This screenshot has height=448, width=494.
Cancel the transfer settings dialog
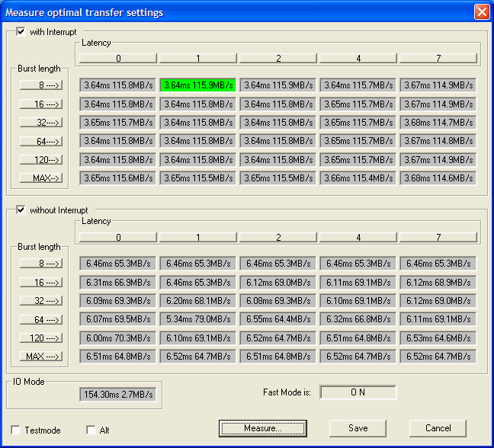438,428
